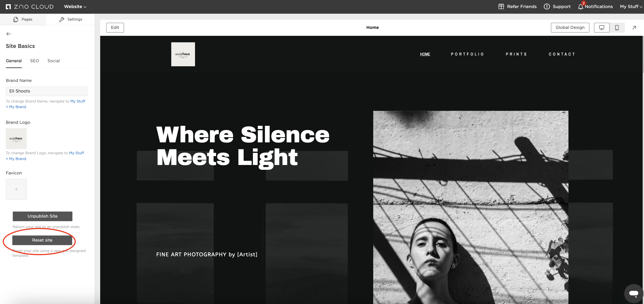
Task: Open site in new window arrow icon
Action: pyautogui.click(x=634, y=28)
